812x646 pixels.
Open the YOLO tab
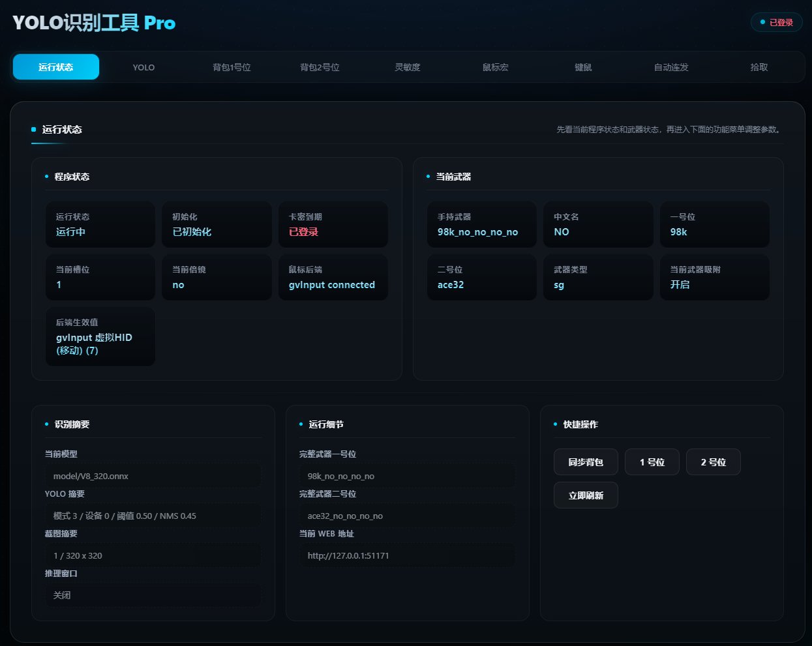143,67
